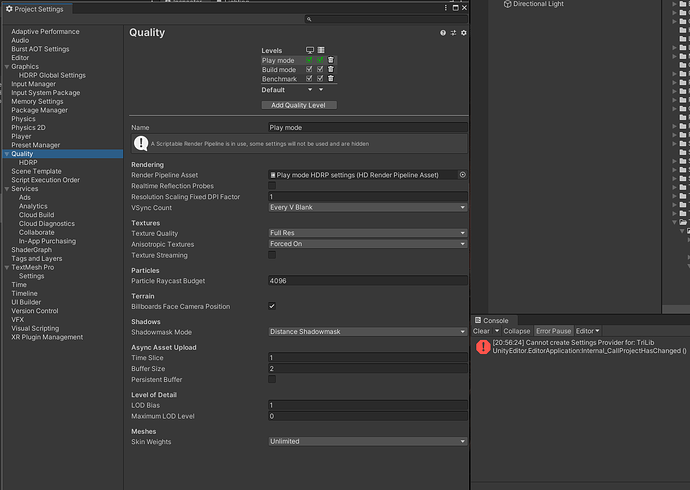Toggle Texture Streaming checkbox
690x490 pixels.
tap(272, 255)
